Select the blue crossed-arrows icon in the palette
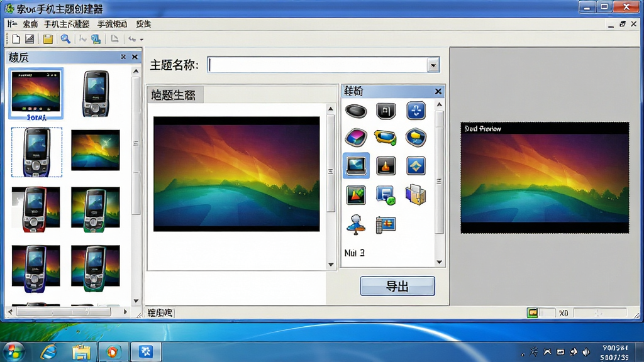Screen dimensions: 644x362 tap(416, 111)
